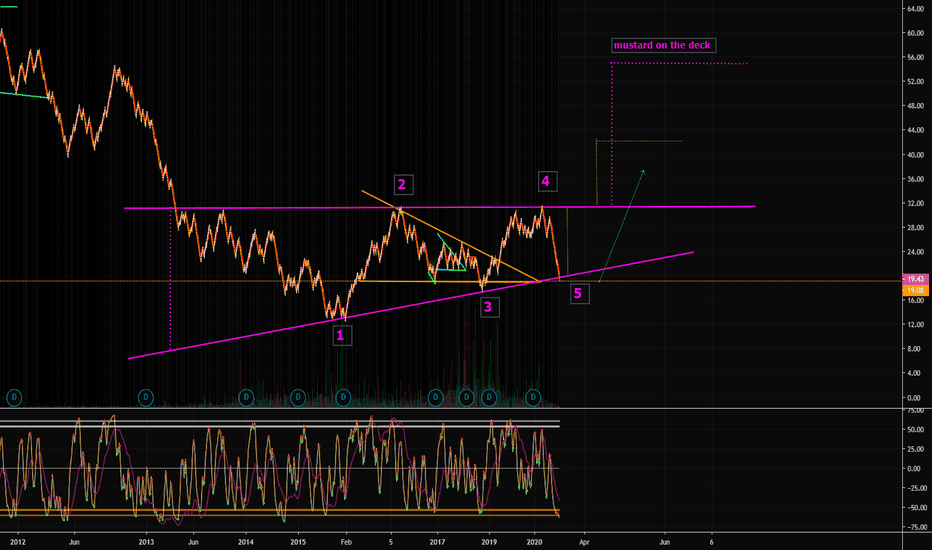932x550 pixels.
Task: Click the orange 19.08 price tag
Action: pyautogui.click(x=915, y=290)
